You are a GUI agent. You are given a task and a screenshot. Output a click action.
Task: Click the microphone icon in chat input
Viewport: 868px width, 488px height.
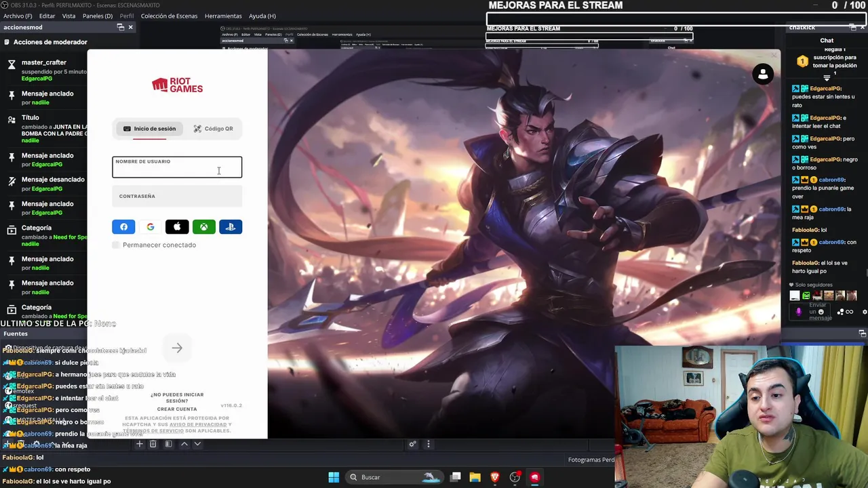click(798, 312)
